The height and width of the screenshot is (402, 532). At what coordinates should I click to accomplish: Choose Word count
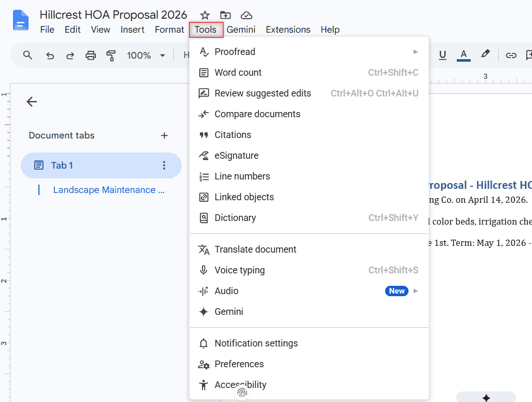pyautogui.click(x=309, y=73)
